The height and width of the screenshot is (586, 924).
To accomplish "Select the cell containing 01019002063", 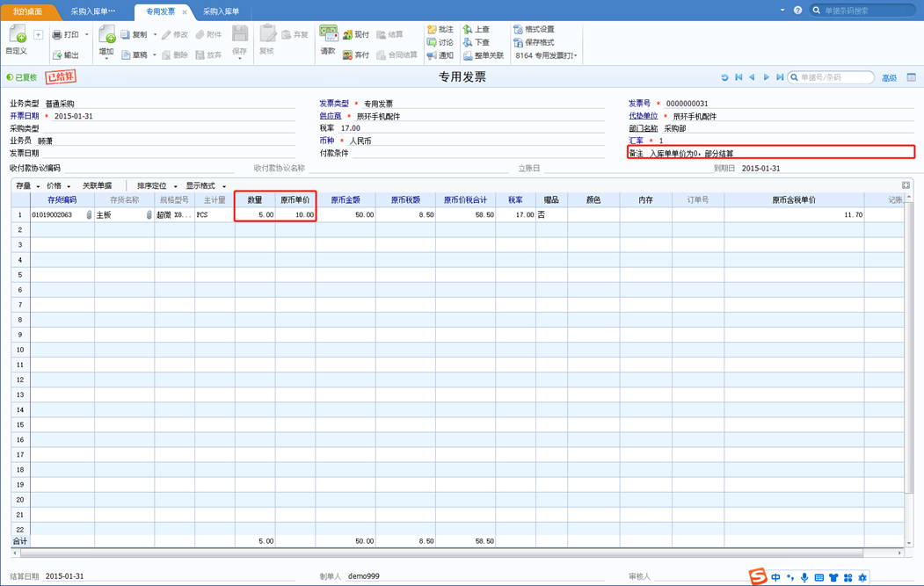I will coord(62,215).
